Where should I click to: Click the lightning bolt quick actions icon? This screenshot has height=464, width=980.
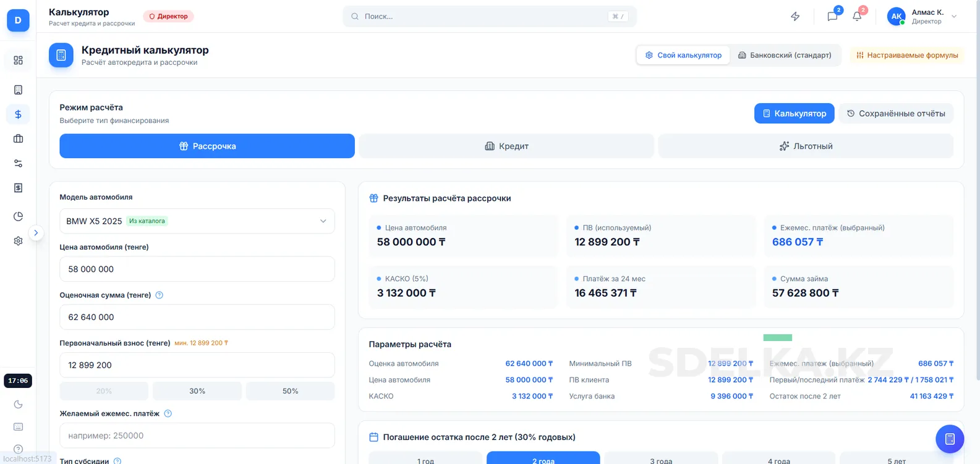pos(795,17)
